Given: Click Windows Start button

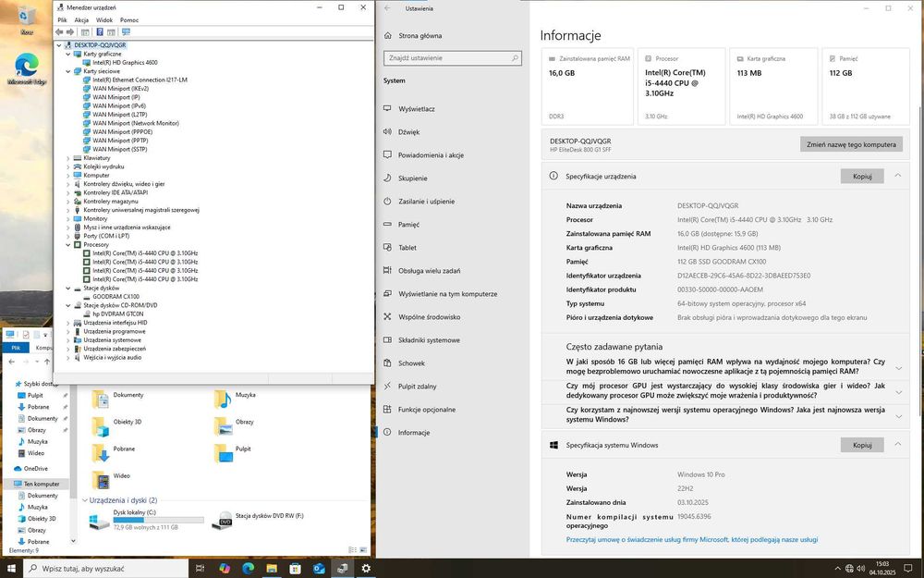Looking at the screenshot, I should coord(11,569).
